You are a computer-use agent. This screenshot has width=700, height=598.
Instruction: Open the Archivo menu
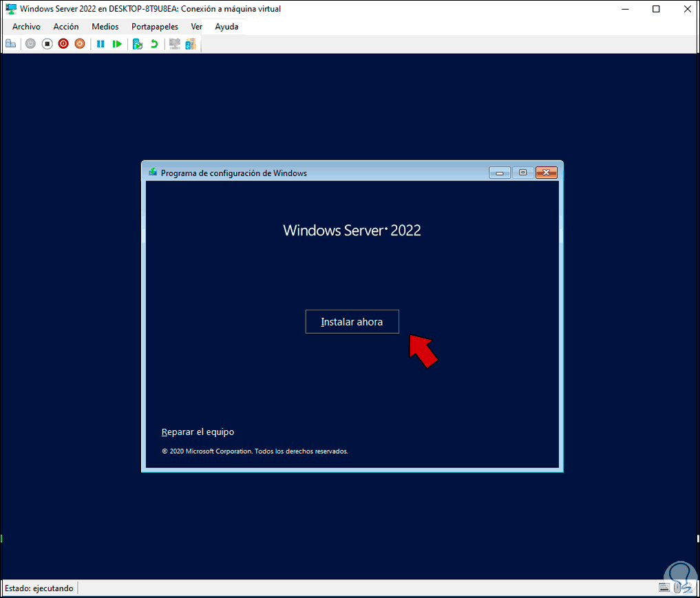[x=26, y=27]
